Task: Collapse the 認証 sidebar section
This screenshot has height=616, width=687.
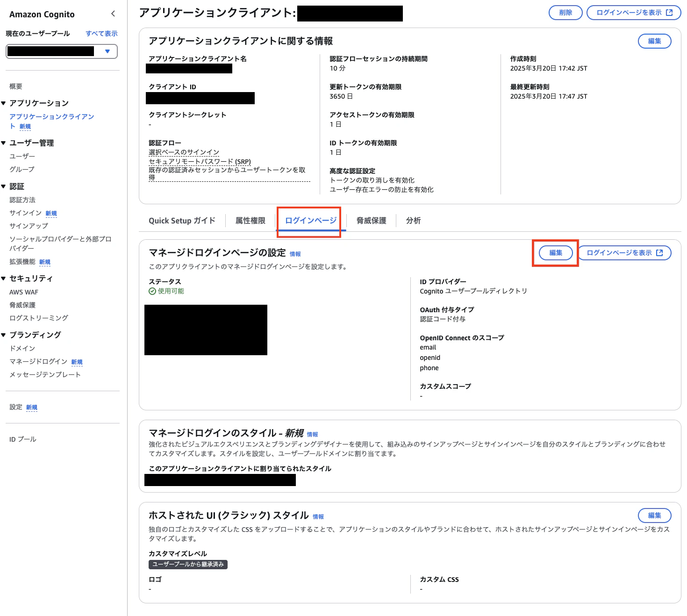Action: [3, 186]
